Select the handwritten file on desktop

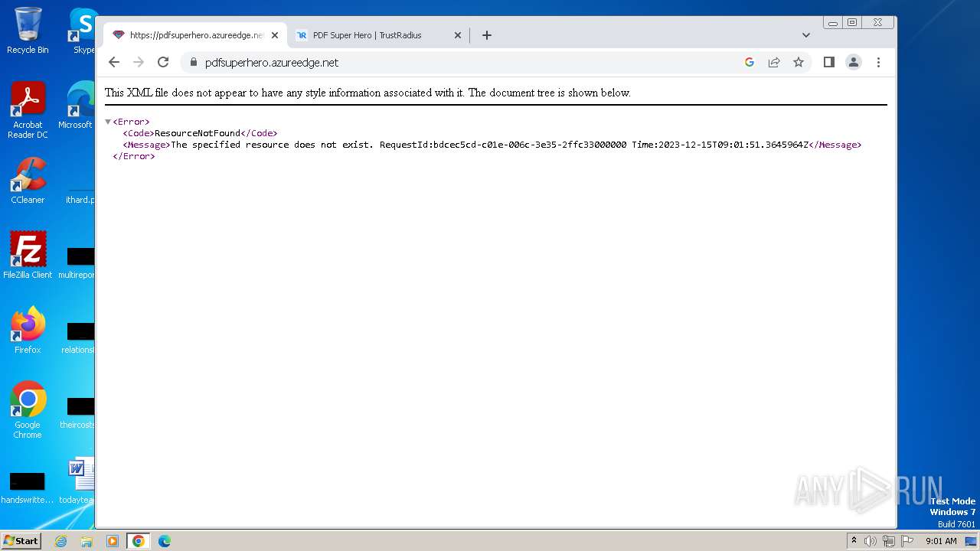[x=28, y=487]
